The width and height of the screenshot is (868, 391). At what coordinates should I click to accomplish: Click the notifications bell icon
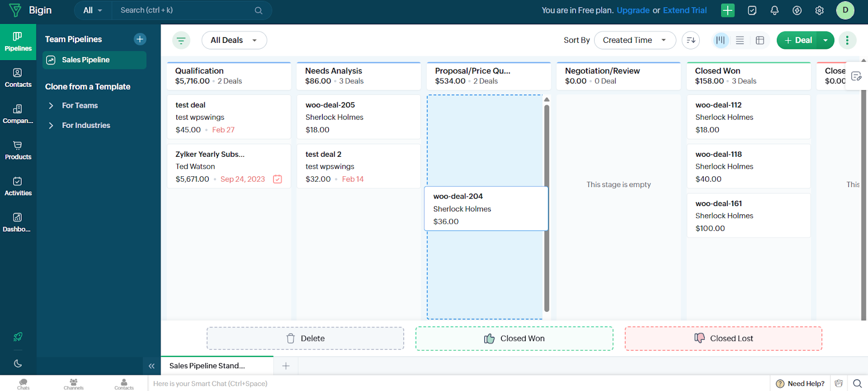coord(774,10)
